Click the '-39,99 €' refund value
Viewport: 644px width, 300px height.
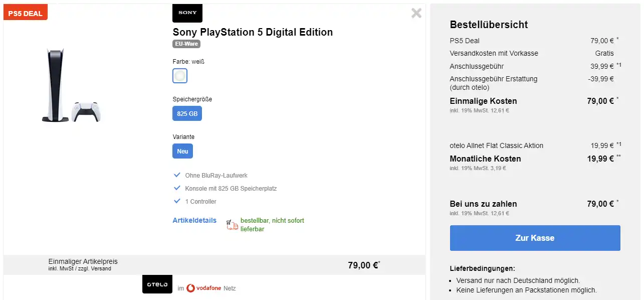point(601,79)
